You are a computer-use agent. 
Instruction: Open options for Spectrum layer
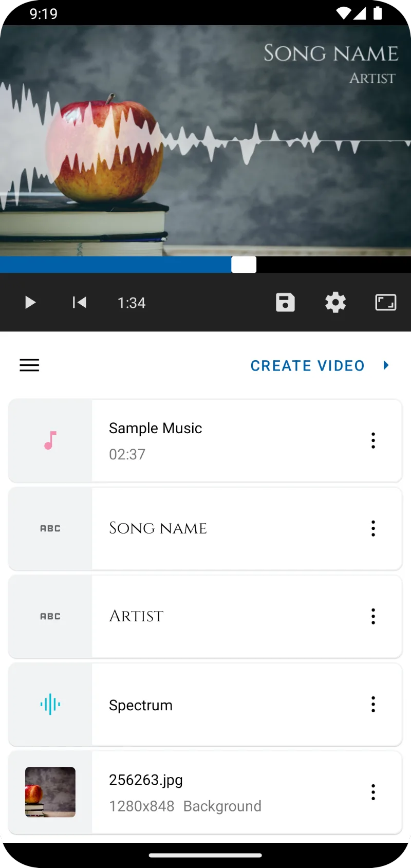[x=373, y=704]
